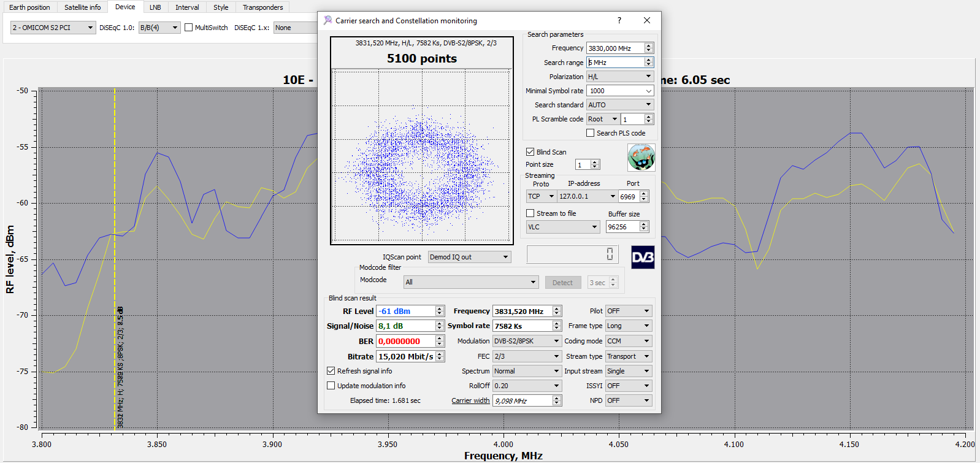This screenshot has width=980, height=463.
Task: Switch to the Satellite info tab
Action: [x=82, y=7]
